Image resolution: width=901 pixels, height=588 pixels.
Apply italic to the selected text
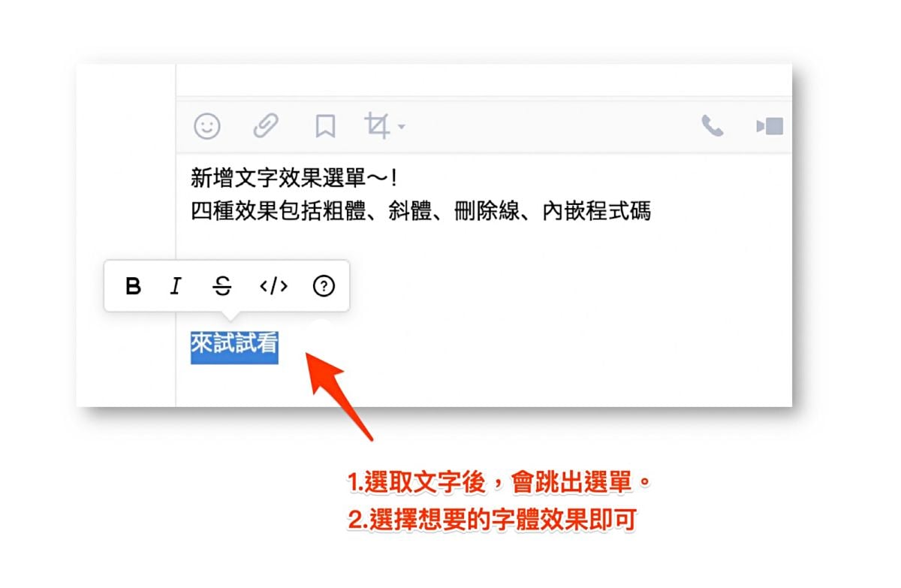pyautogui.click(x=176, y=286)
